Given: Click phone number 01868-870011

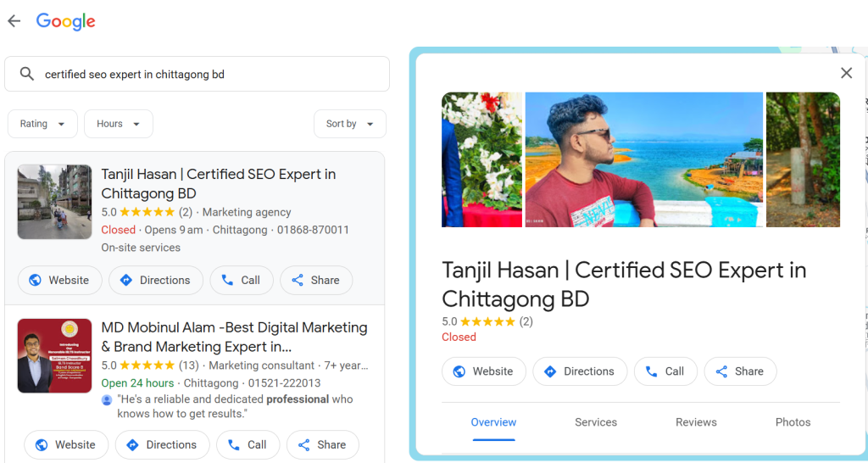Looking at the screenshot, I should (313, 230).
